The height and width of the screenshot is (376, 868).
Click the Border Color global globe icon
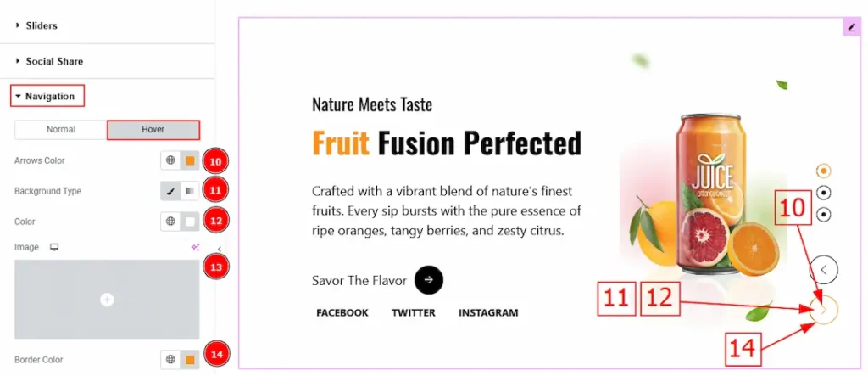(x=170, y=360)
